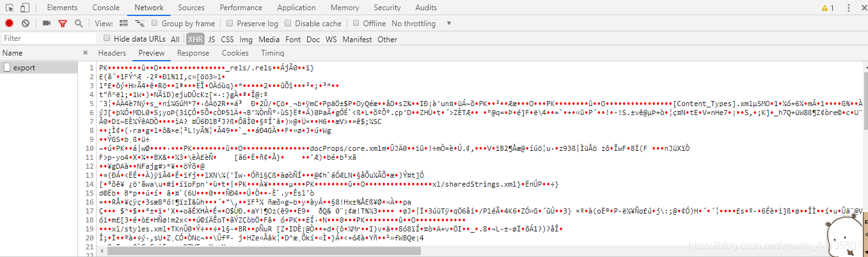View the Cookies sub-tab
The image size is (868, 257).
click(235, 53)
